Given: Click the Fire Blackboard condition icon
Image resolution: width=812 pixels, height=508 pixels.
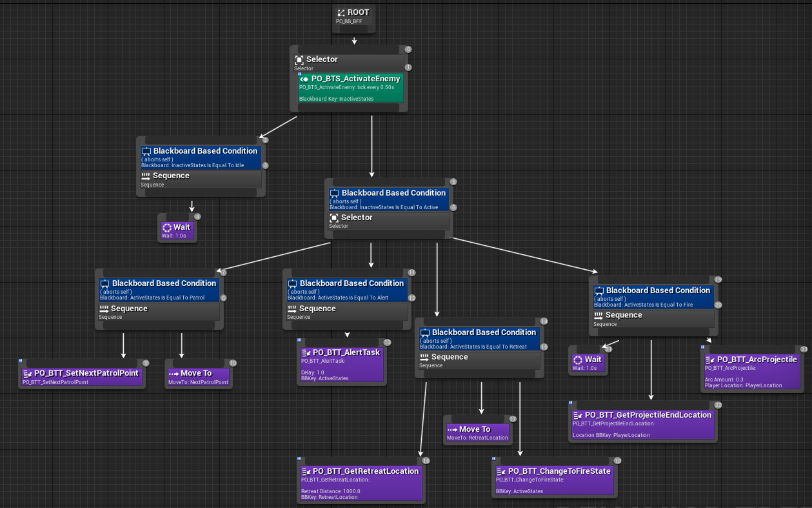Looking at the screenshot, I should 599,291.
